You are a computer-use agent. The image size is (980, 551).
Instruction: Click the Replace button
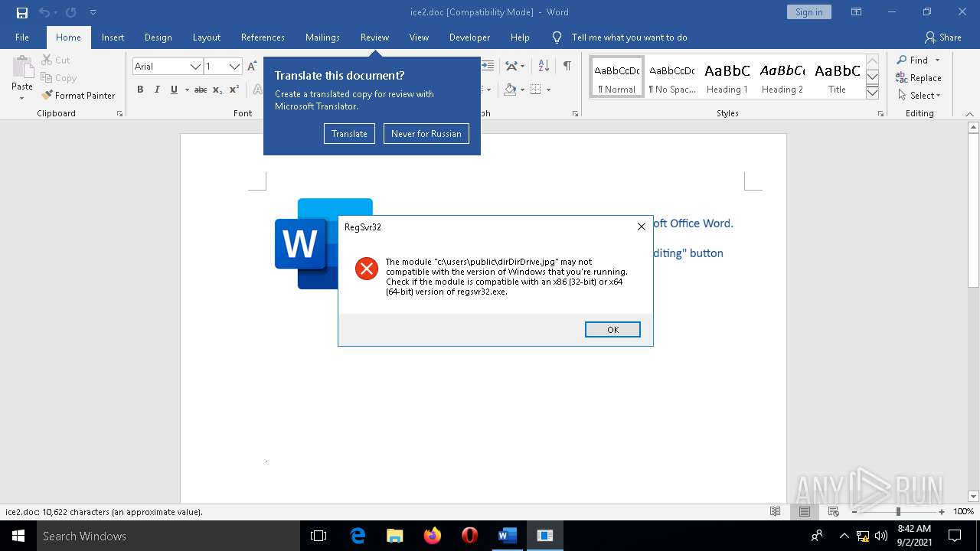pyautogui.click(x=919, y=78)
